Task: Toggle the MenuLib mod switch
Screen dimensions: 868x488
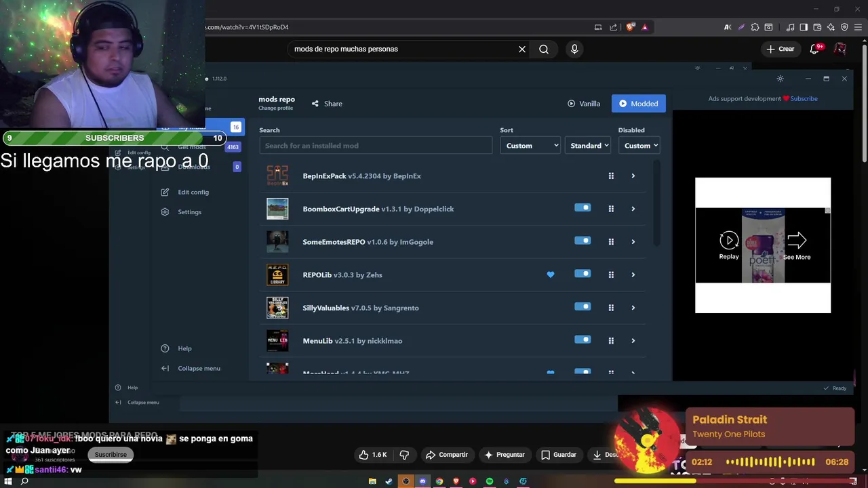Action: tap(583, 340)
